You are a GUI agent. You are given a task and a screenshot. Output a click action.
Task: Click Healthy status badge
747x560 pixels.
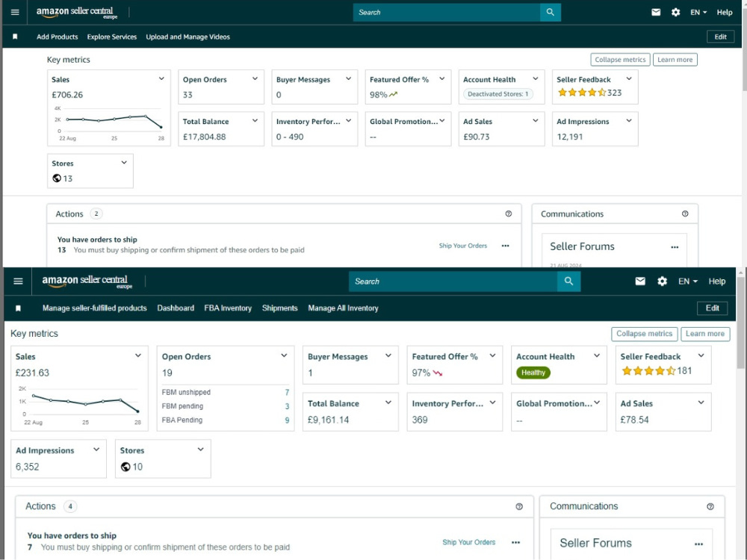pos(533,373)
